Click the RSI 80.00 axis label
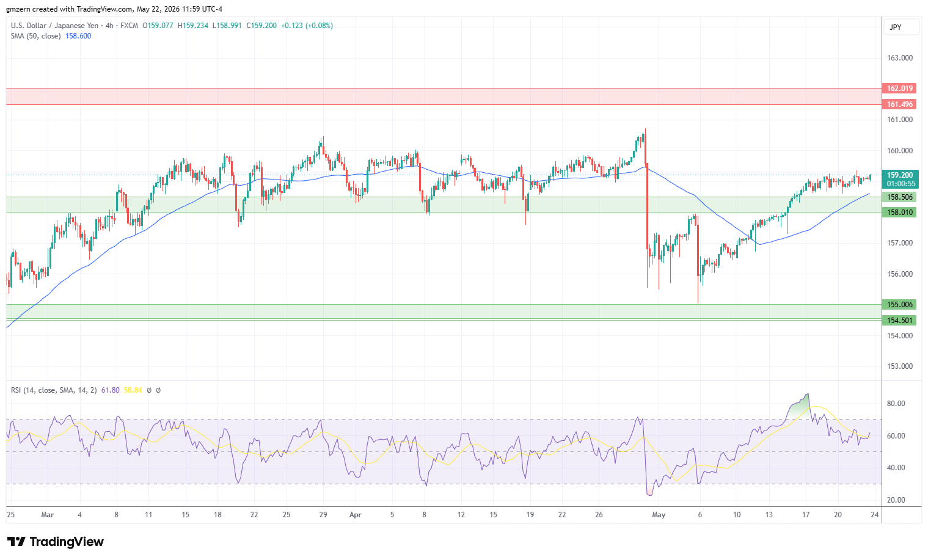The width and height of the screenshot is (928, 560). (x=896, y=404)
